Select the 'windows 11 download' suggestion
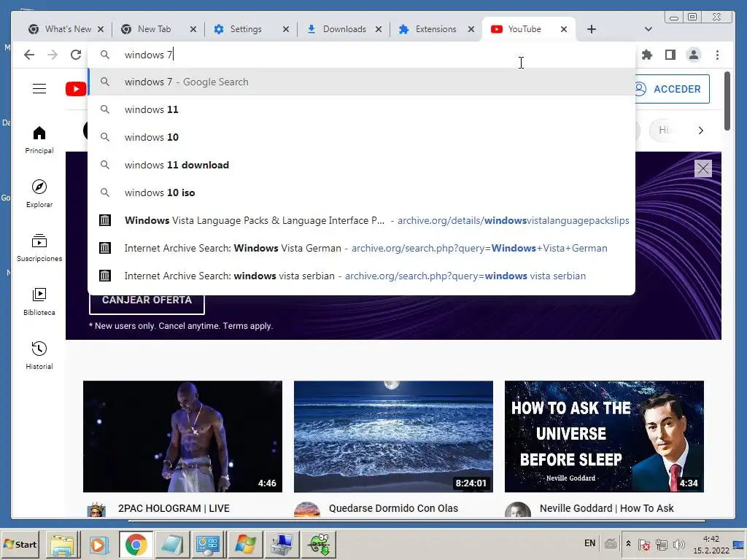 point(361,165)
